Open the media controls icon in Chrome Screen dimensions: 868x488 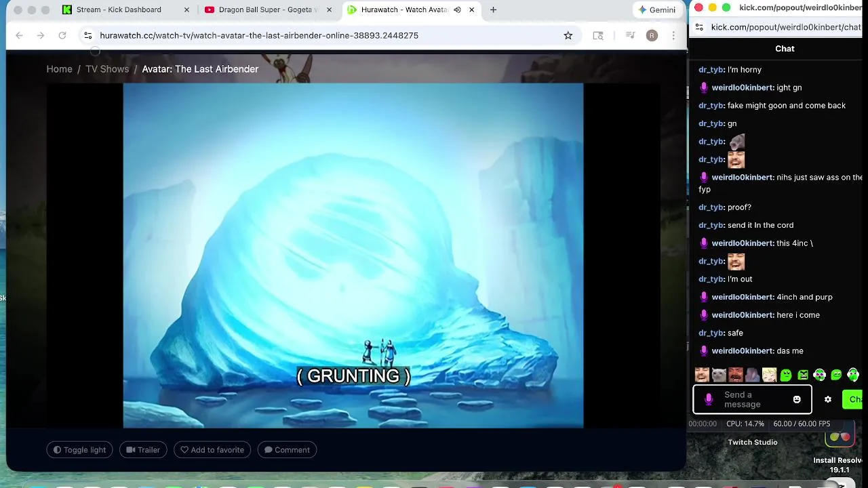tap(630, 35)
